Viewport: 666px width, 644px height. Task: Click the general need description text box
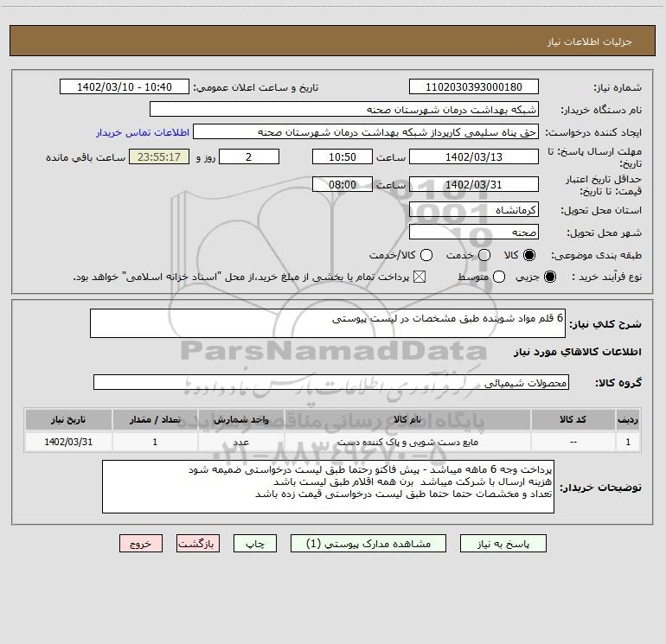328,323
